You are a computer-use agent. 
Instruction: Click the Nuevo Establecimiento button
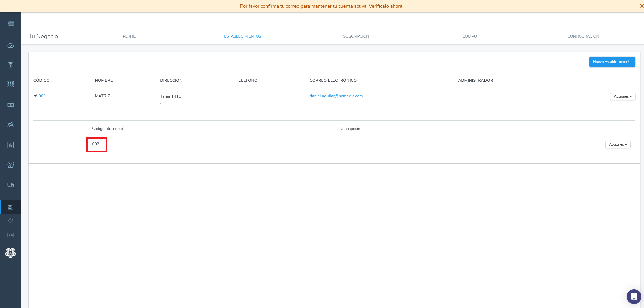coord(612,62)
